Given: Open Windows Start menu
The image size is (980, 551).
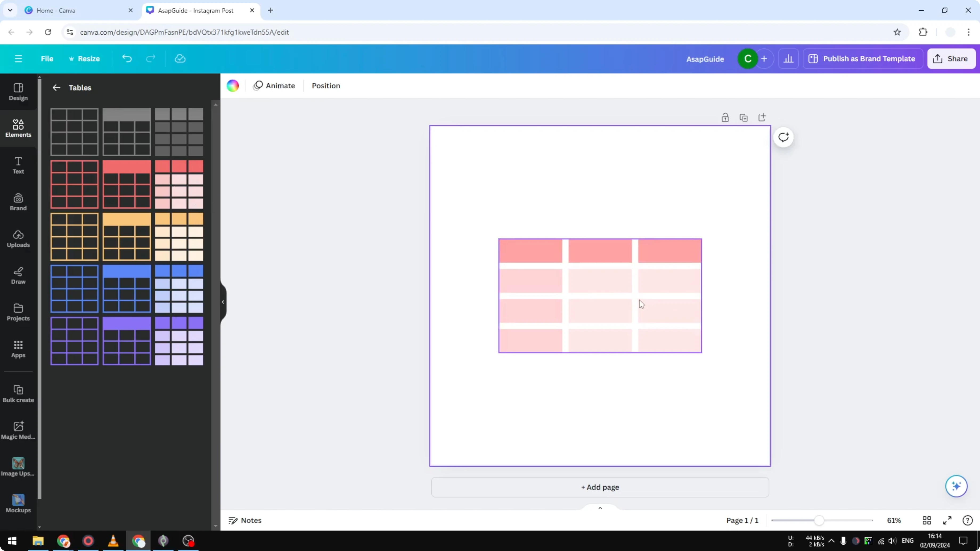Looking at the screenshot, I should (12, 541).
